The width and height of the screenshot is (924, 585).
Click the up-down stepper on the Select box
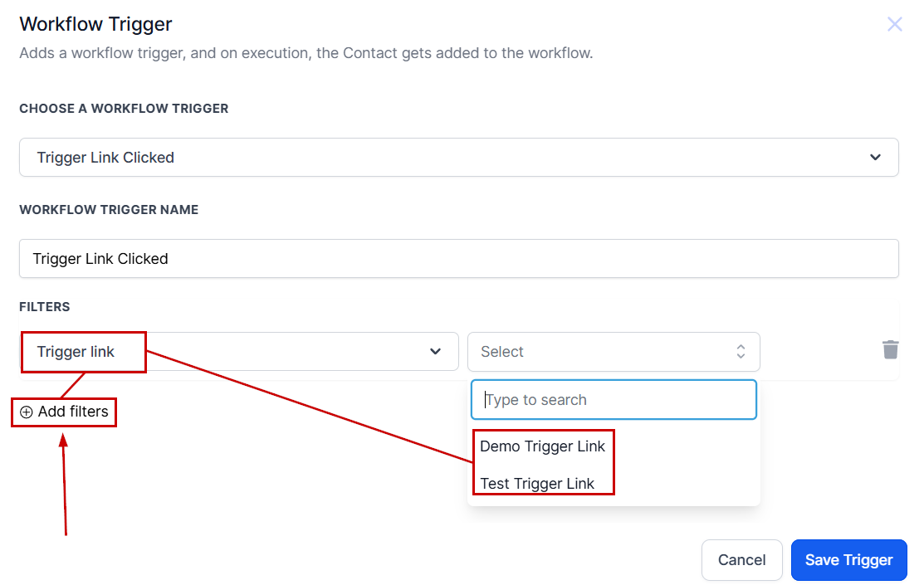point(740,351)
